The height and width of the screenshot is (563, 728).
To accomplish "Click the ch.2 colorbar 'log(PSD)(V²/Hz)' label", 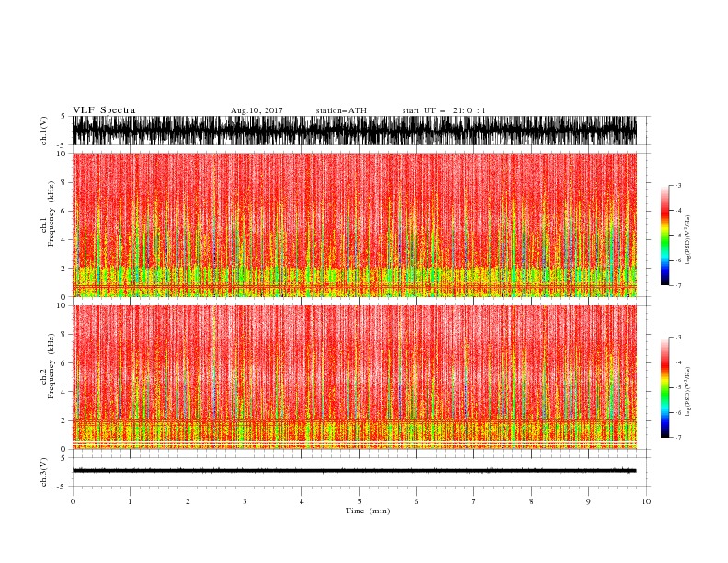I will coord(688,392).
